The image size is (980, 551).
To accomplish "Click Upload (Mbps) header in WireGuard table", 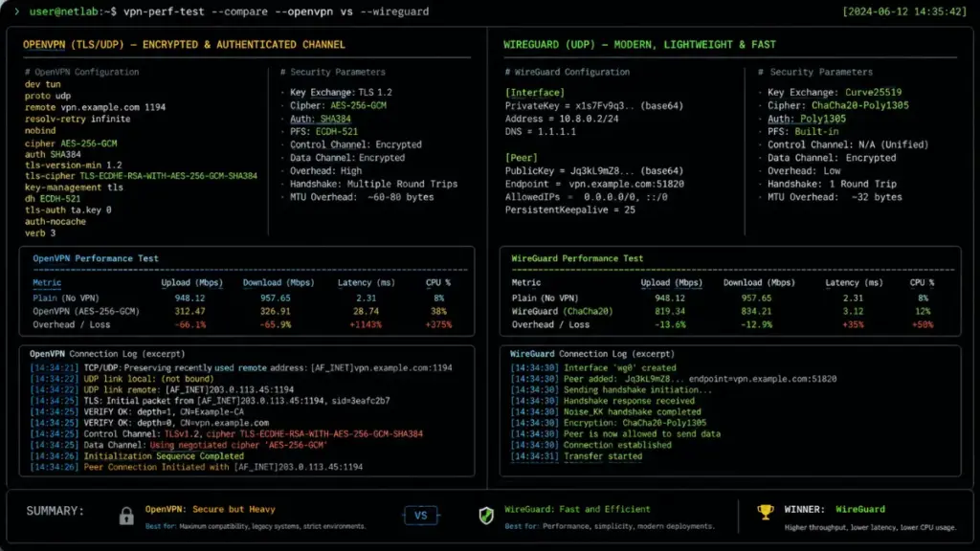I will coord(671,283).
